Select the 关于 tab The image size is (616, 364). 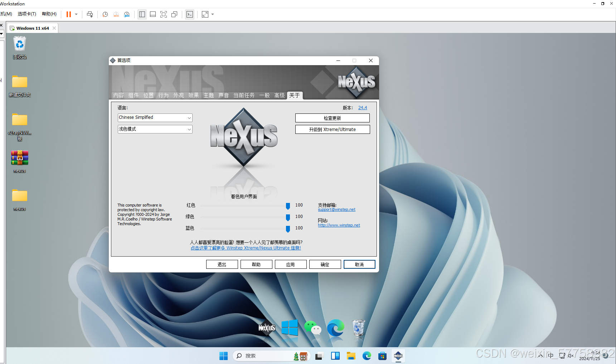tap(295, 95)
